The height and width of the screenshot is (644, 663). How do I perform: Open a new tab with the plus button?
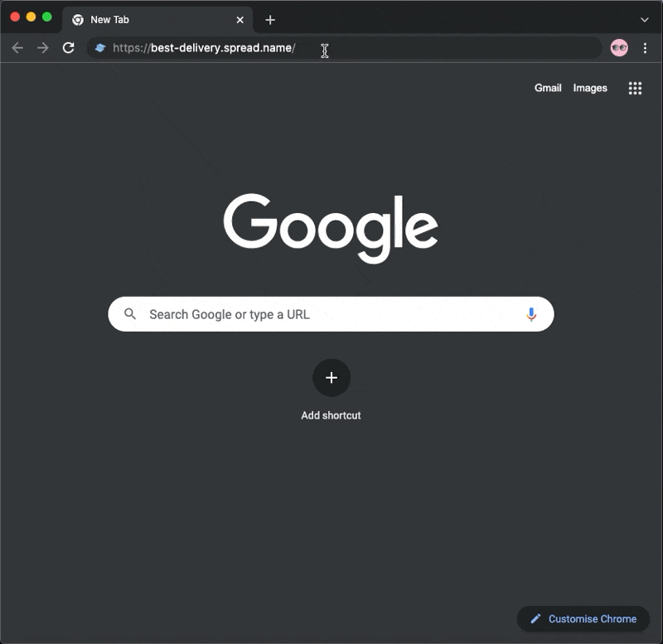click(270, 19)
